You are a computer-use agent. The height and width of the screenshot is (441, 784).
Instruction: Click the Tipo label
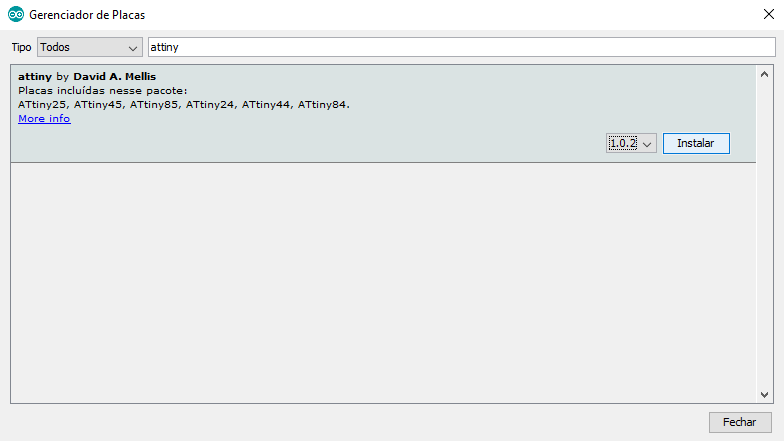(21, 47)
